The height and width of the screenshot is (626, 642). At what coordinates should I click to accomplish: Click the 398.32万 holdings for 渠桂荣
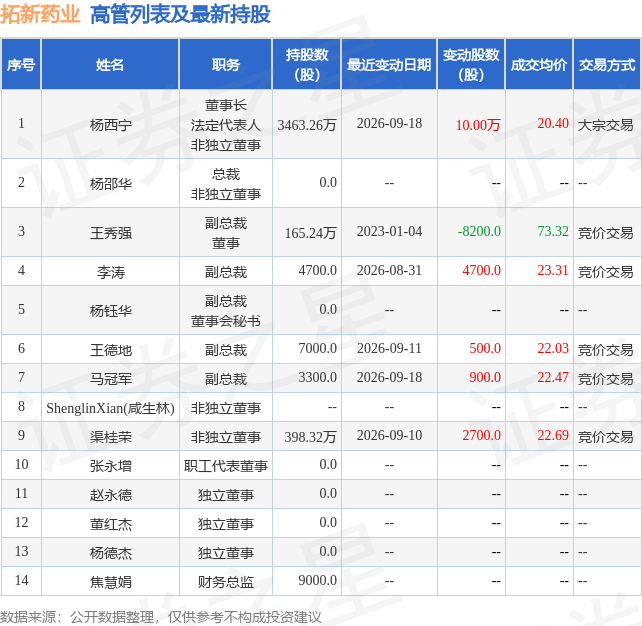click(x=310, y=437)
